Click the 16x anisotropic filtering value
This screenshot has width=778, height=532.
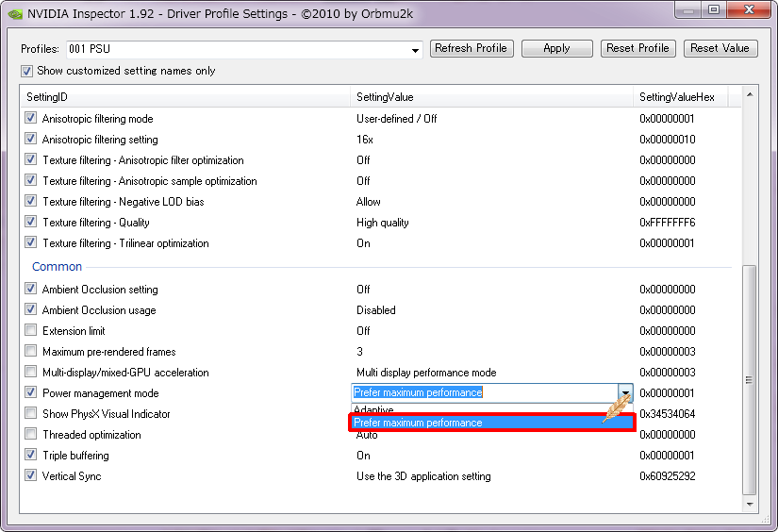pos(365,140)
